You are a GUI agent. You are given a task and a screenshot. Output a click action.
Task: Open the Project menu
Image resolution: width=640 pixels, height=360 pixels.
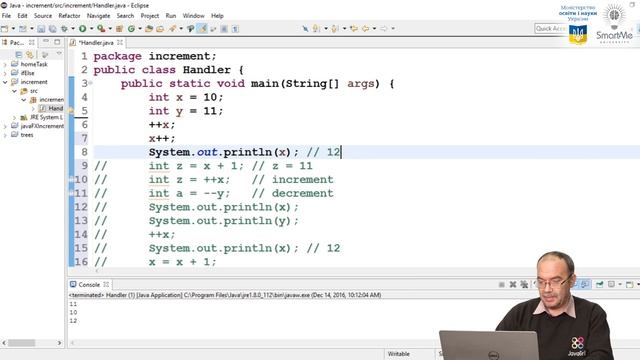tap(150, 16)
